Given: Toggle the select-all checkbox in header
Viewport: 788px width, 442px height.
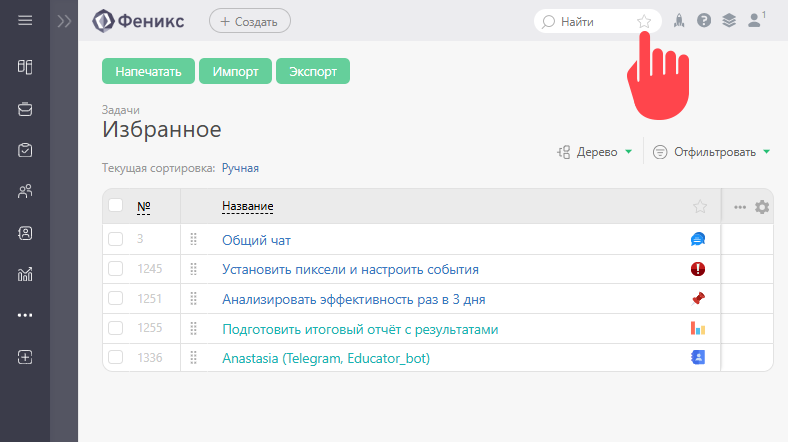Looking at the screenshot, I should click(x=116, y=205).
